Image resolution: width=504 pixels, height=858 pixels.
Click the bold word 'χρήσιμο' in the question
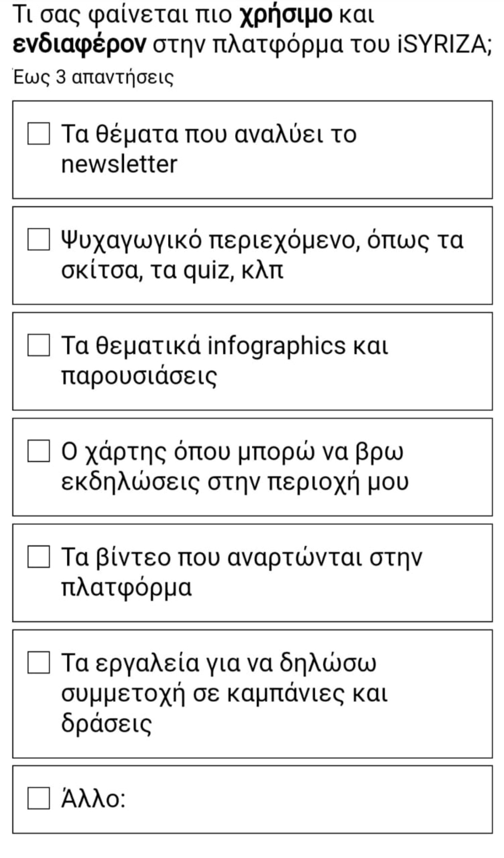286,16
